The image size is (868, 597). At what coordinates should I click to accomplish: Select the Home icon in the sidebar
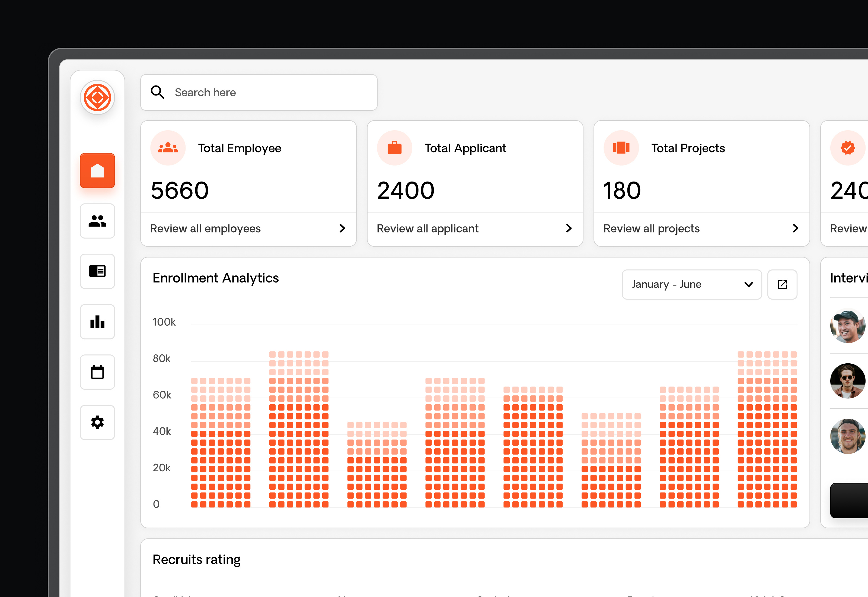click(97, 171)
